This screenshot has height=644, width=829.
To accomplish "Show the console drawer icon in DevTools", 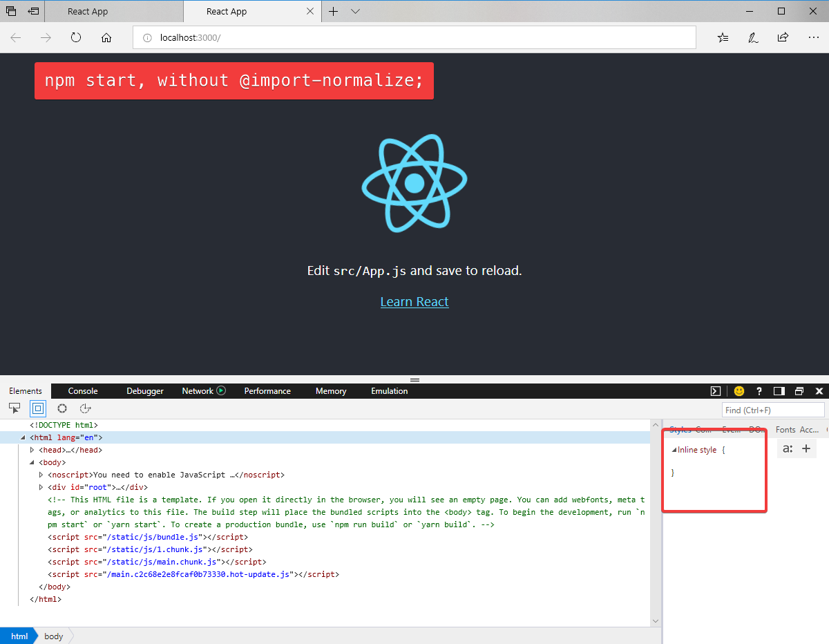I will (x=716, y=391).
